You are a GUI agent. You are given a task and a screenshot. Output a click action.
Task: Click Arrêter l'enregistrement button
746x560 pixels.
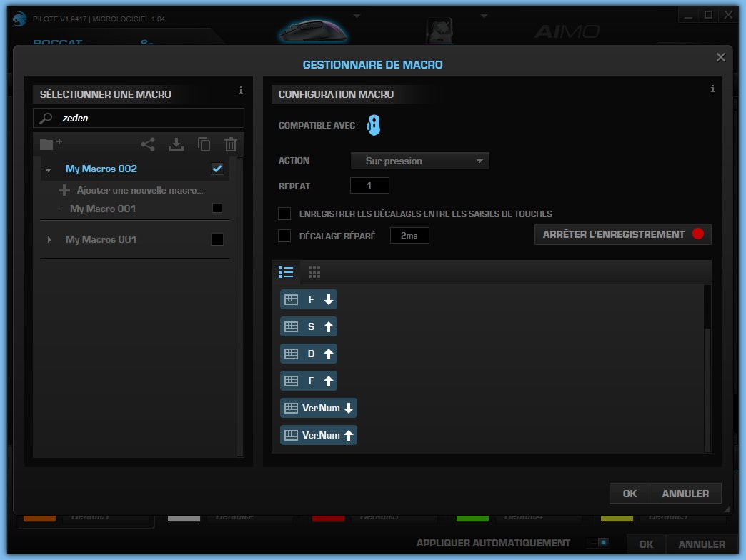(622, 234)
